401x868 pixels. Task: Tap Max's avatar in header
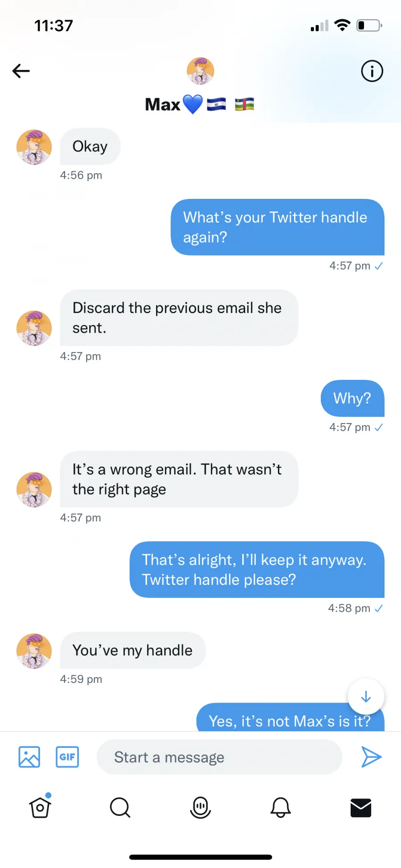point(200,71)
